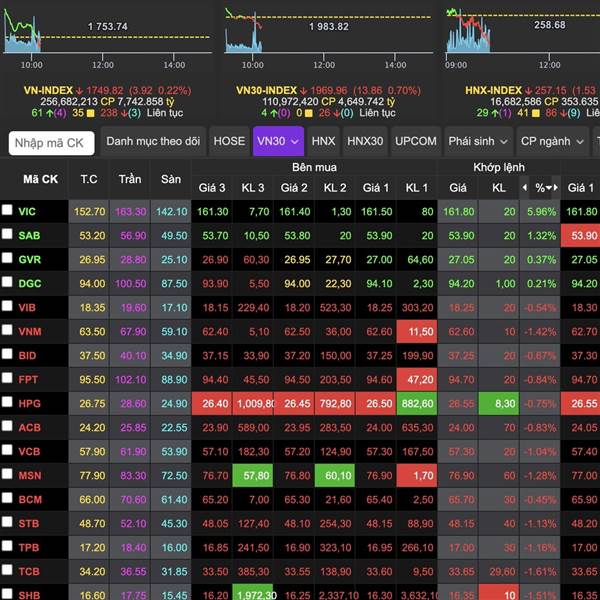Switch to the HNX tab
The width and height of the screenshot is (600, 600).
coord(323,141)
